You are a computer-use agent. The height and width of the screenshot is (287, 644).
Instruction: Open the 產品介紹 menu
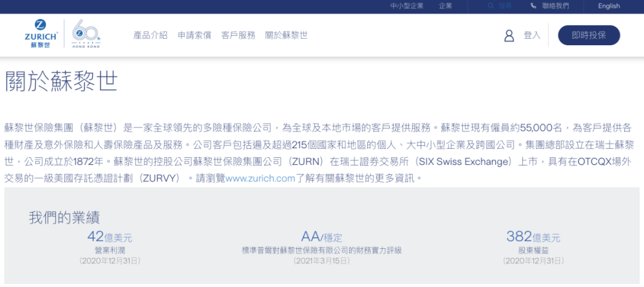150,35
